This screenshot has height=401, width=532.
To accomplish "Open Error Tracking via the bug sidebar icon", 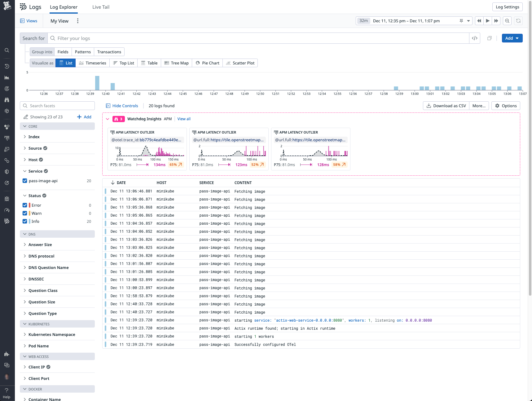I will [x=7, y=199].
